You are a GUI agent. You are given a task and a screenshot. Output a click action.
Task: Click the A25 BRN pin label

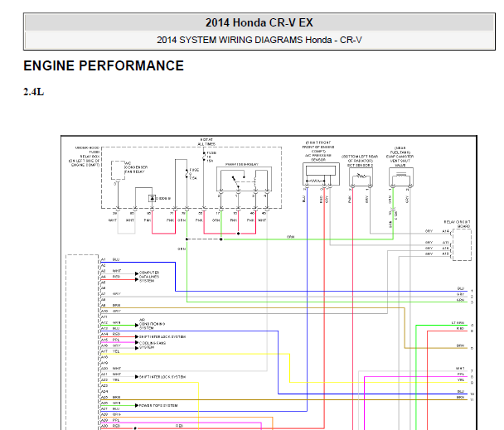pos(110,398)
